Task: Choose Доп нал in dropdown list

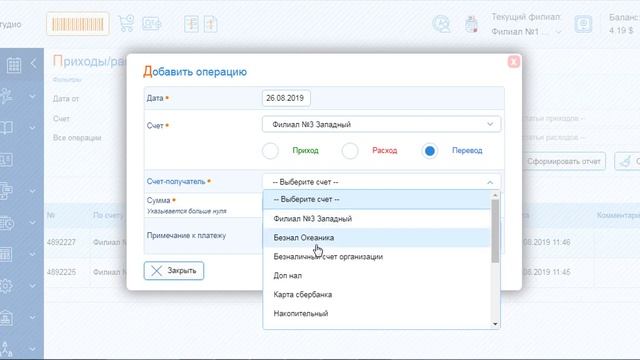Action: pos(377,276)
